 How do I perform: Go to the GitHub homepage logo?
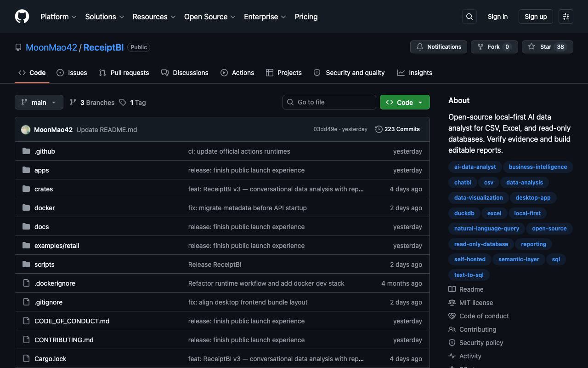(x=22, y=17)
